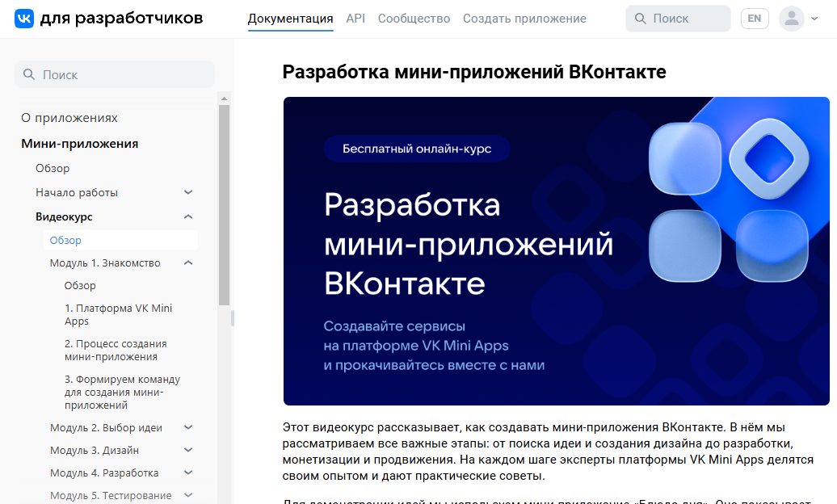Open lesson 1. Платформа VK Mini Apps

[x=119, y=314]
